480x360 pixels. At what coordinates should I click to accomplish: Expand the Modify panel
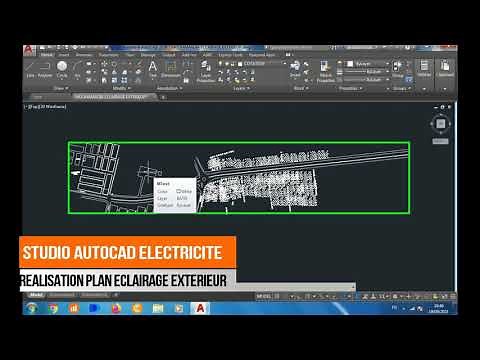pos(121,88)
